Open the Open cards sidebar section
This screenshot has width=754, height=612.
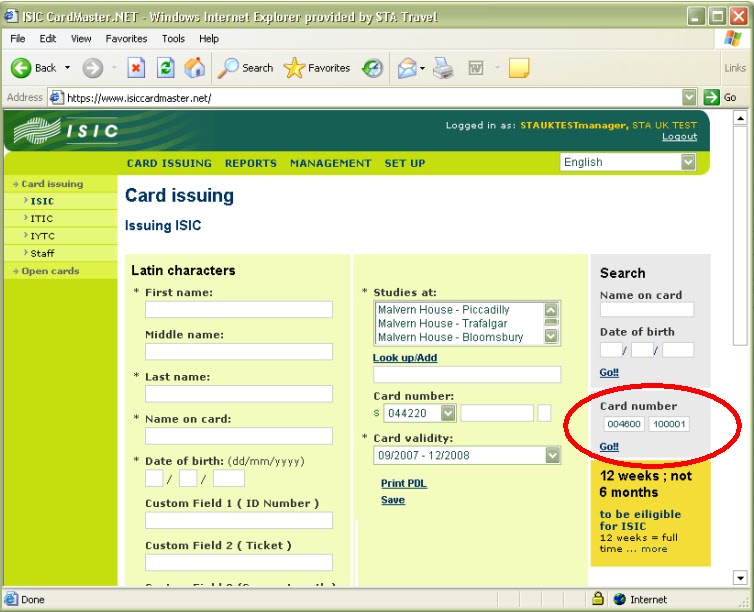50,271
